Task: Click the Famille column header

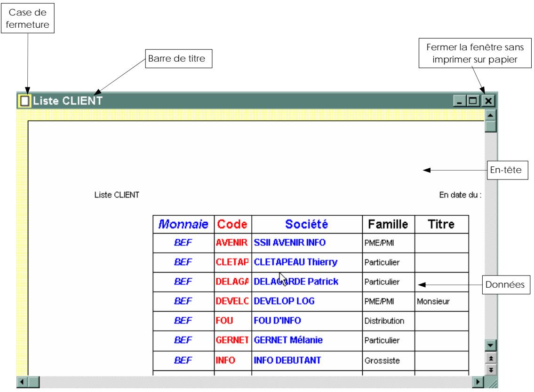Action: click(x=388, y=224)
